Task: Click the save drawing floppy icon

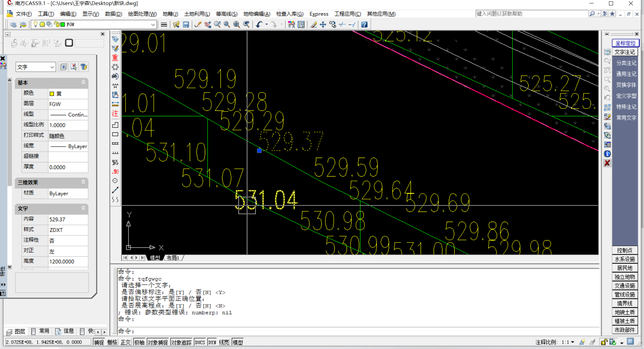Action: pyautogui.click(x=186, y=25)
